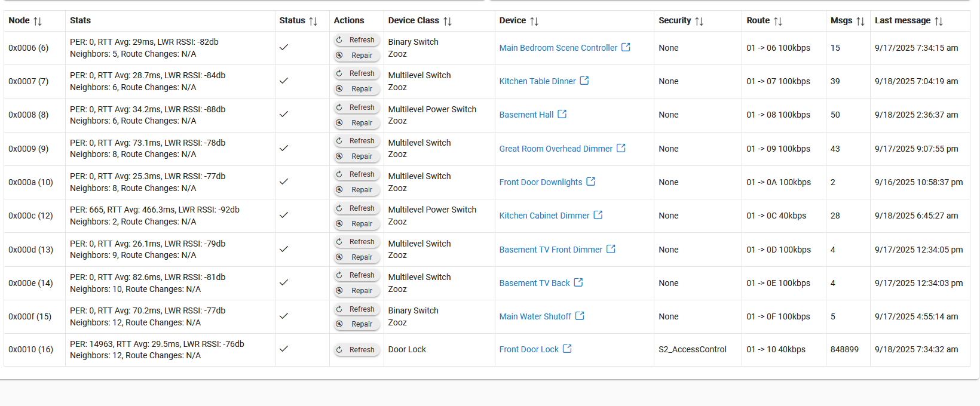Viewport: 980px width, 406px height.
Task: Sort by Last message column
Action: (938, 21)
